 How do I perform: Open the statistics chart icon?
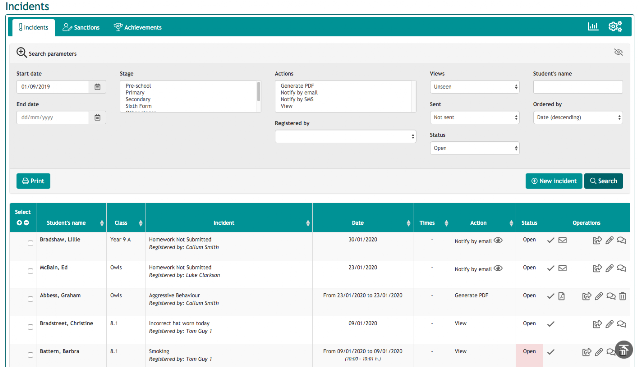(593, 27)
